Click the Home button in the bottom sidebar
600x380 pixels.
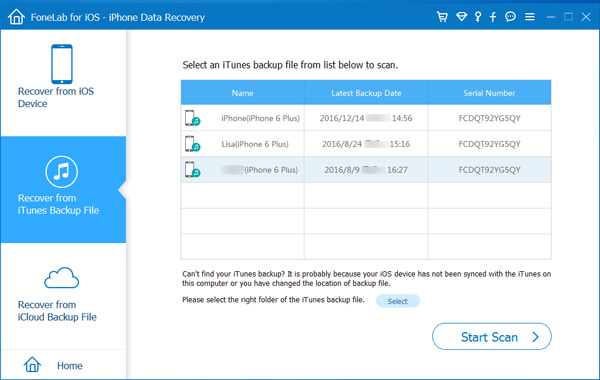click(63, 365)
